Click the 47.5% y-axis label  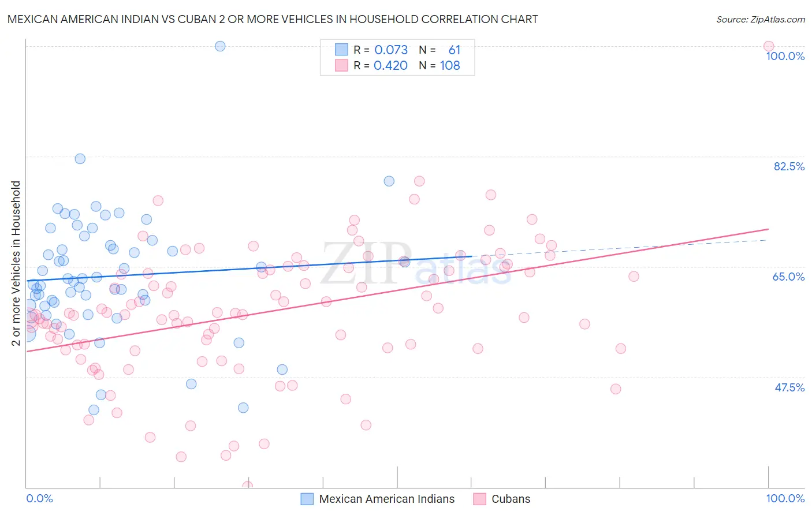pyautogui.click(x=789, y=387)
